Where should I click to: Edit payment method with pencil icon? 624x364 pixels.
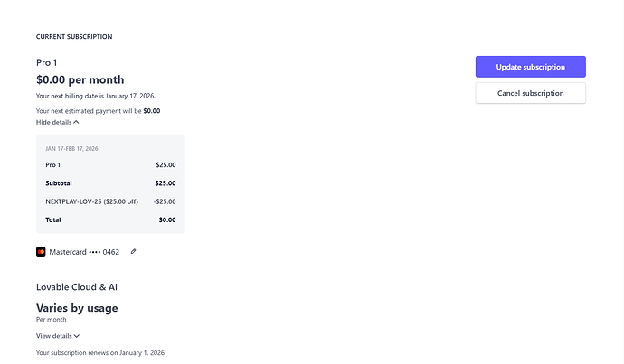[133, 251]
